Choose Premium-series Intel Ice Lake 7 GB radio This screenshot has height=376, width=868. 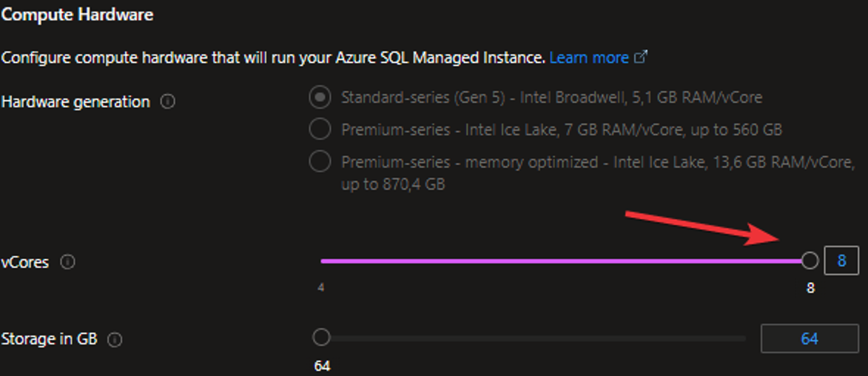320,130
